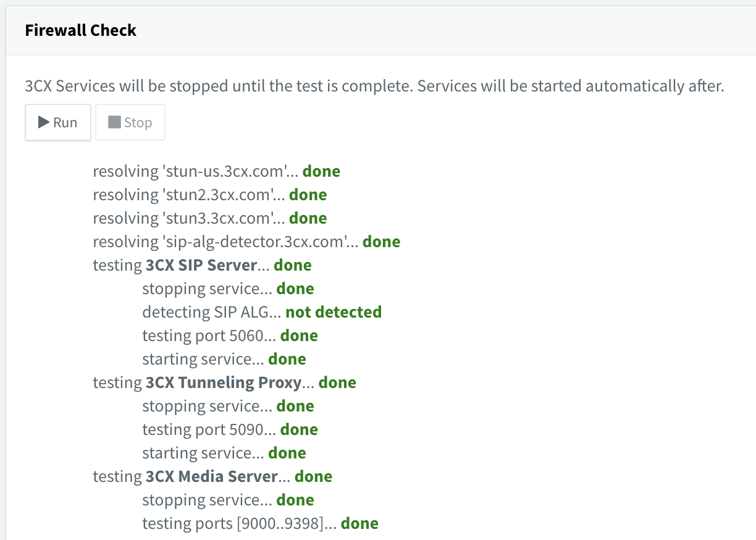Viewport: 756px width, 540px height.
Task: Select the line resolving 'stun2.3cx.com'
Action: (210, 195)
